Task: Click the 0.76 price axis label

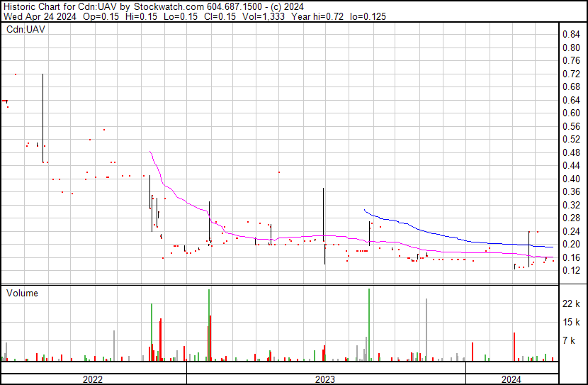Action: click(571, 61)
